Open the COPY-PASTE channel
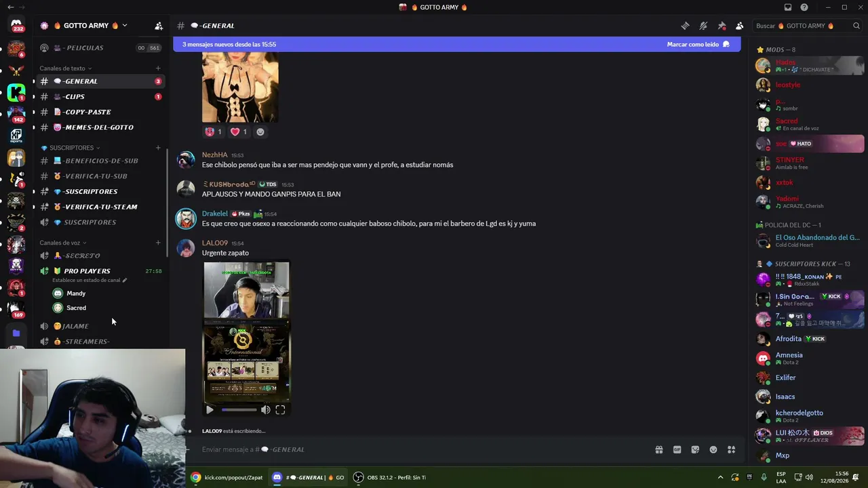 pos(100,112)
